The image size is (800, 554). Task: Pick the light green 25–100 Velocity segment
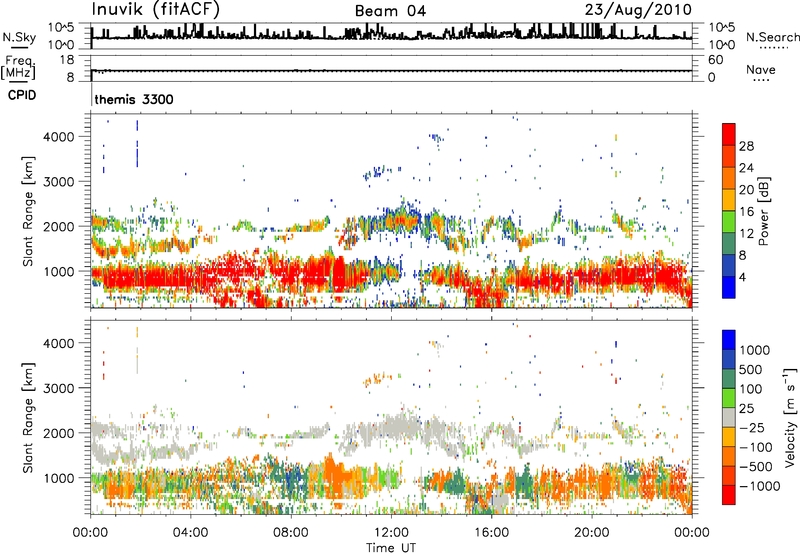[729, 398]
